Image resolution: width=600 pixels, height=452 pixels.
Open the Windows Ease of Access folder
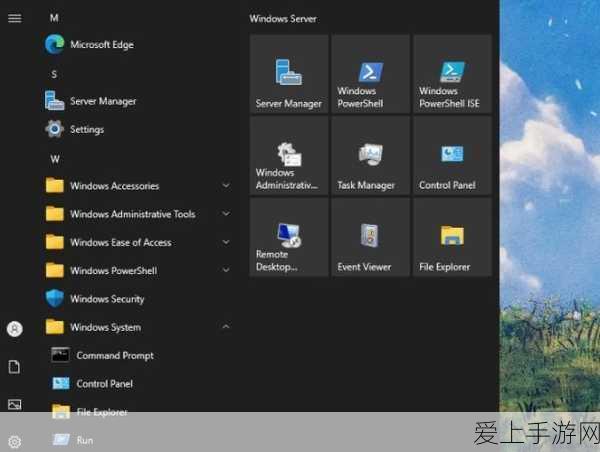(137, 242)
